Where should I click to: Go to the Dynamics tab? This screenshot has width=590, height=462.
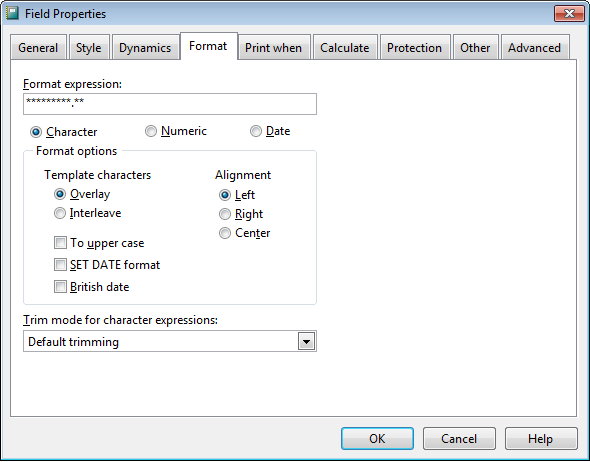pos(145,48)
